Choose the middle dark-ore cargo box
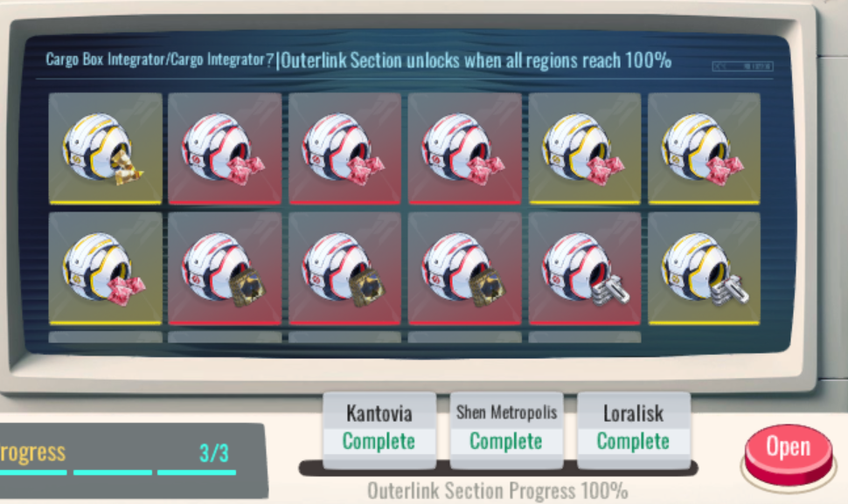The height and width of the screenshot is (504, 848). 345,268
